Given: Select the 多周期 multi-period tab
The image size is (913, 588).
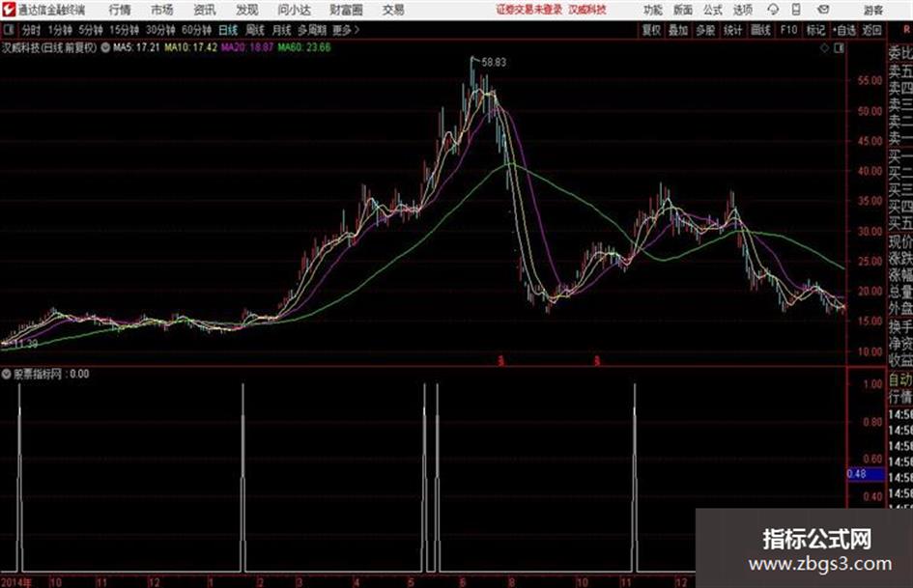Looking at the screenshot, I should point(312,30).
